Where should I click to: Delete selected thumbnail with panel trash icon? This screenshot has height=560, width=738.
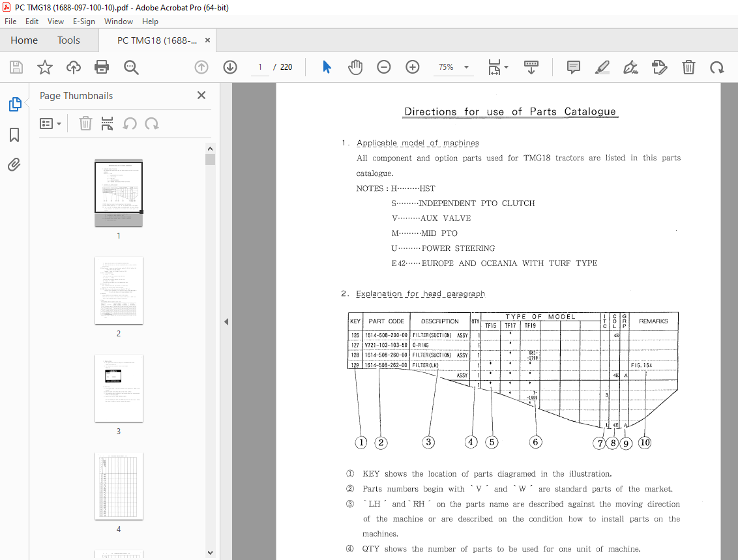point(85,124)
